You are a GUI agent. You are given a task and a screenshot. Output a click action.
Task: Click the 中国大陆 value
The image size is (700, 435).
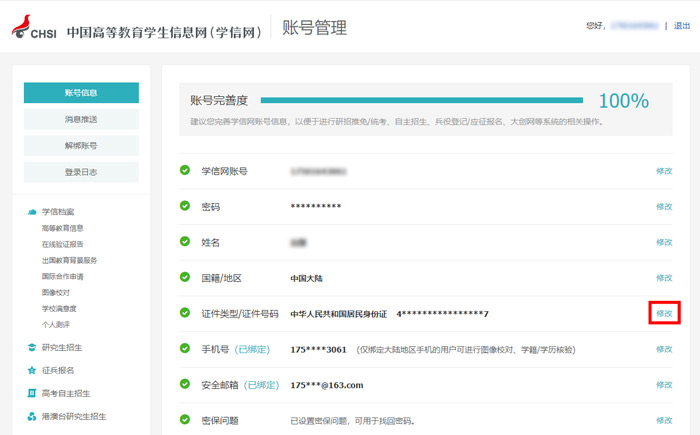pos(306,278)
